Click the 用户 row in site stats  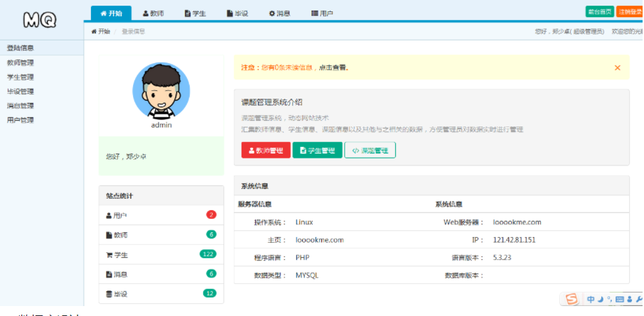tap(161, 215)
